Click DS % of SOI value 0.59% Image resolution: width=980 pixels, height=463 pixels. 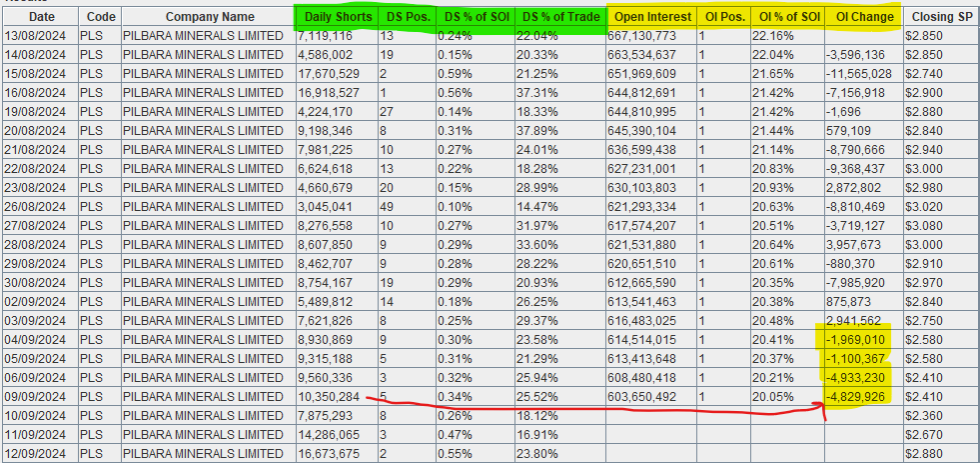[x=455, y=74]
